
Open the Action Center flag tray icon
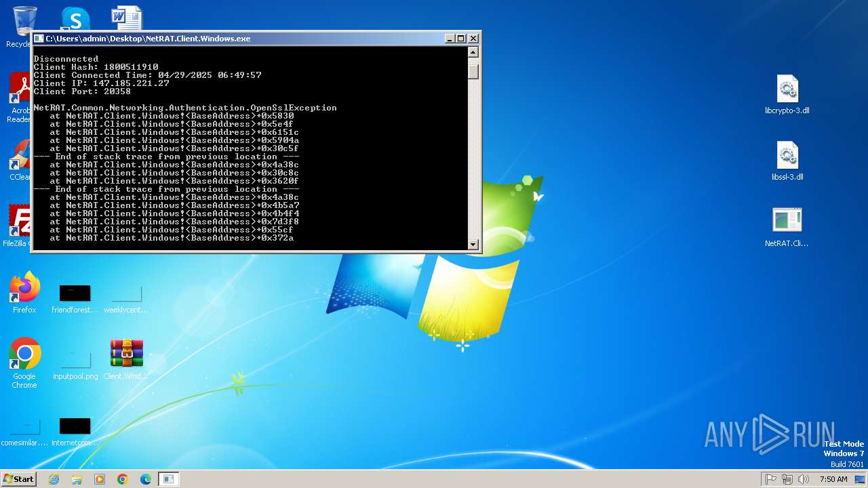pyautogui.click(x=770, y=479)
